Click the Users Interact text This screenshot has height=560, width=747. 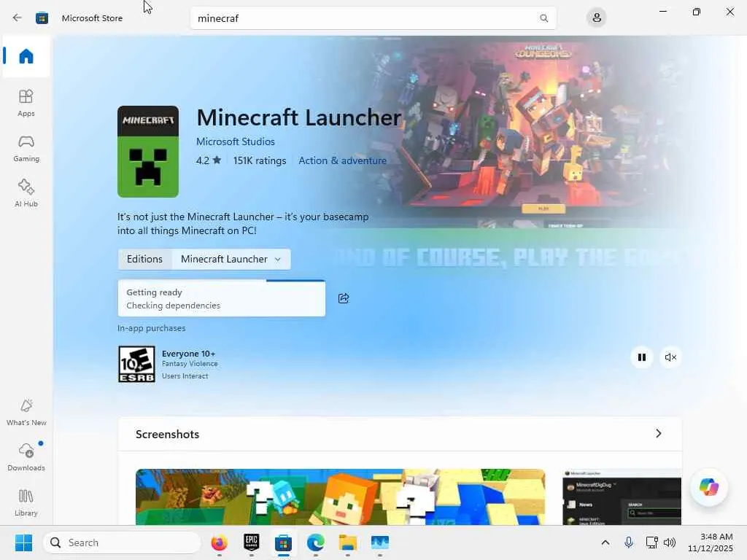[185, 376]
